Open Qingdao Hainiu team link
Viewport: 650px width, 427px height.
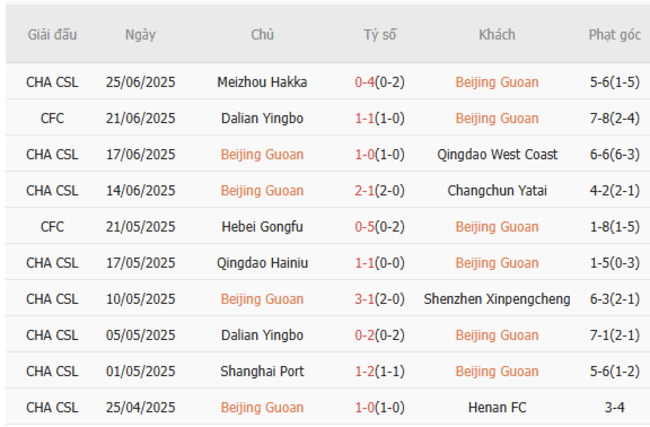click(x=262, y=263)
